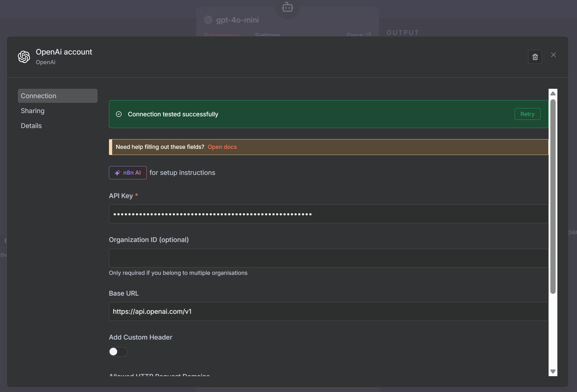Focus the Organization ID field
This screenshot has width=577, height=392.
point(328,258)
